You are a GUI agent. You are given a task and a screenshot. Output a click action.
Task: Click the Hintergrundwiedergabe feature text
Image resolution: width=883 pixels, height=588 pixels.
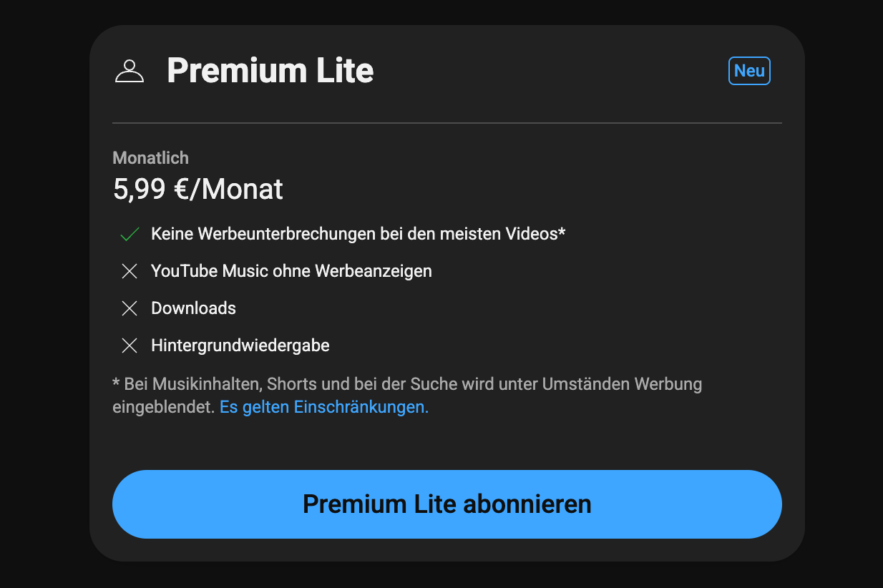point(240,346)
